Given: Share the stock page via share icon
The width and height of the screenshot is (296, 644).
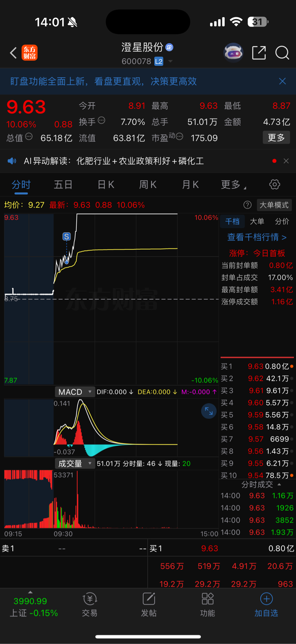Looking at the screenshot, I should pos(259,52).
